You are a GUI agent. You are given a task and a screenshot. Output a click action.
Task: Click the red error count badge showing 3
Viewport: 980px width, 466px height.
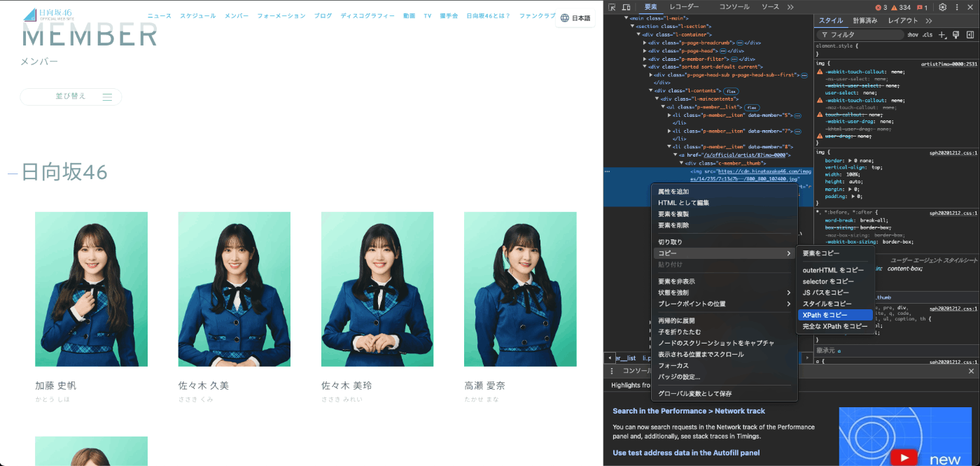click(881, 8)
